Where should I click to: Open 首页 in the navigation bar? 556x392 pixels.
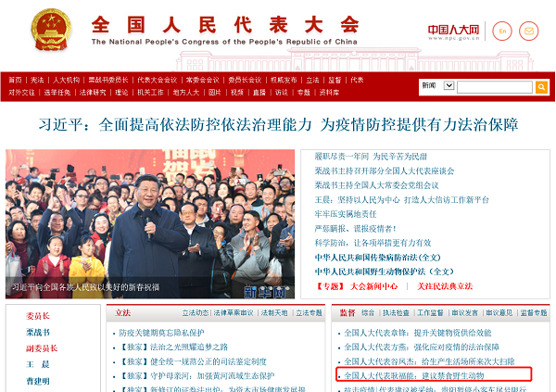[x=15, y=80]
